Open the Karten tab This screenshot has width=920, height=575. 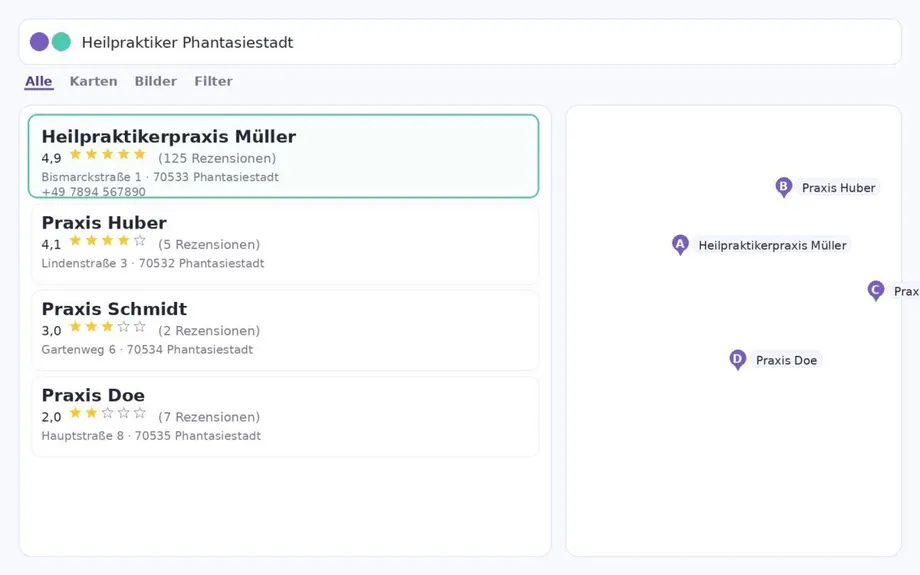click(x=93, y=81)
